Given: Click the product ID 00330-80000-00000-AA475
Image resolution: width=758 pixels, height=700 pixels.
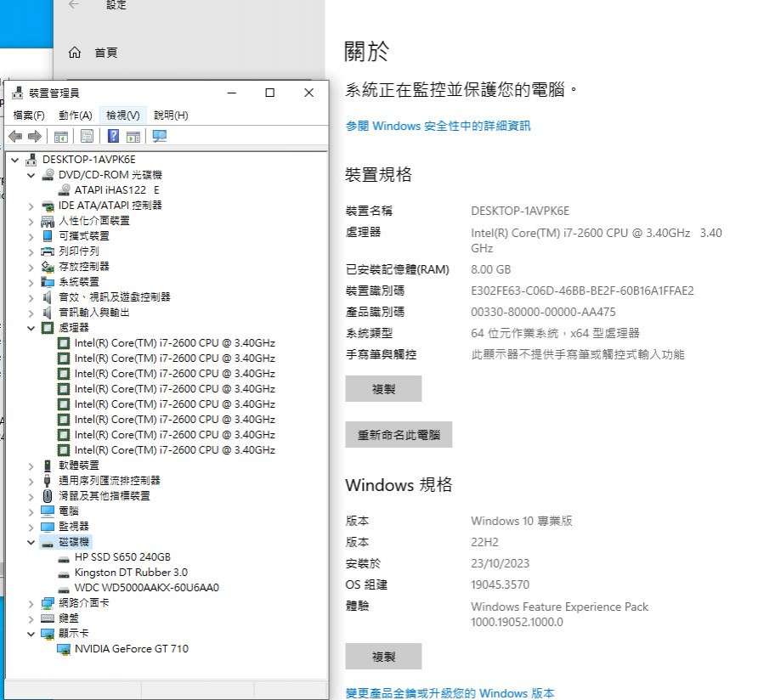Looking at the screenshot, I should pyautogui.click(x=543, y=312).
